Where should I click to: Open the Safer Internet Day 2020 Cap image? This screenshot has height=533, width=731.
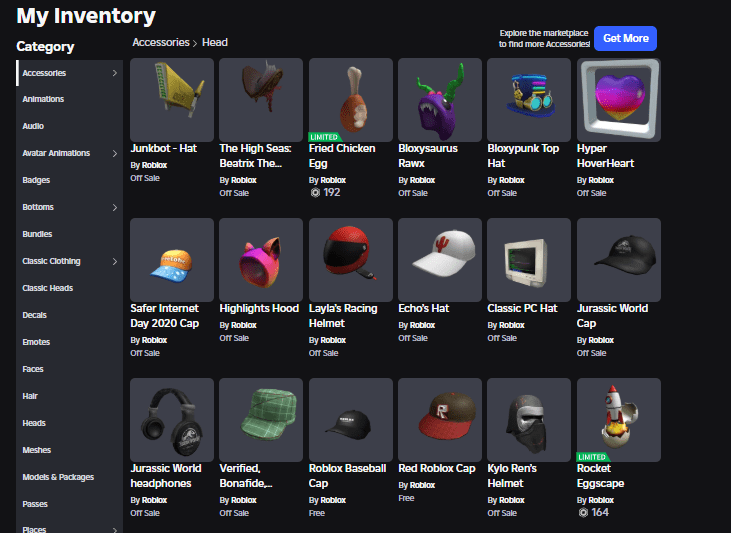click(x=172, y=260)
